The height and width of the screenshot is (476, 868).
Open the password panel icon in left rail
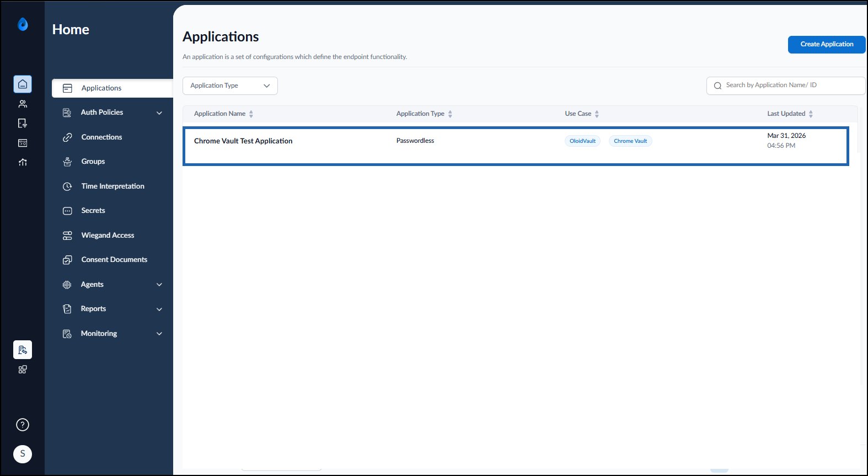click(x=23, y=143)
